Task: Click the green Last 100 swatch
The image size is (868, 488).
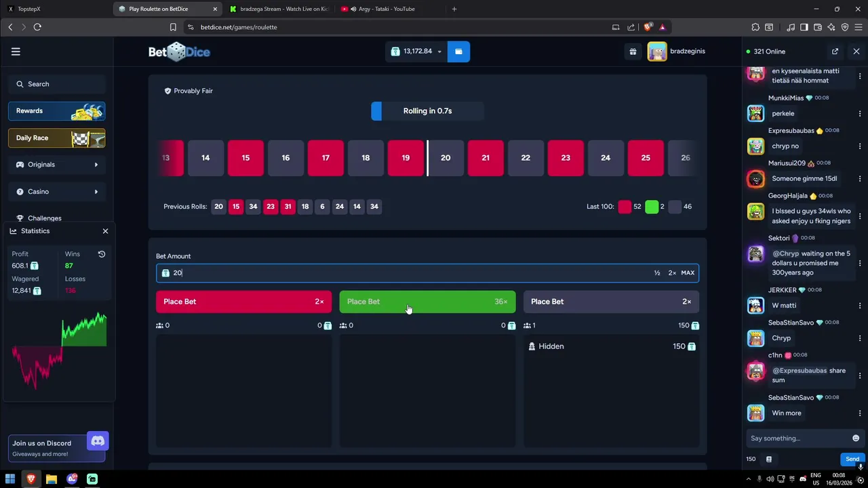Action: tap(652, 207)
